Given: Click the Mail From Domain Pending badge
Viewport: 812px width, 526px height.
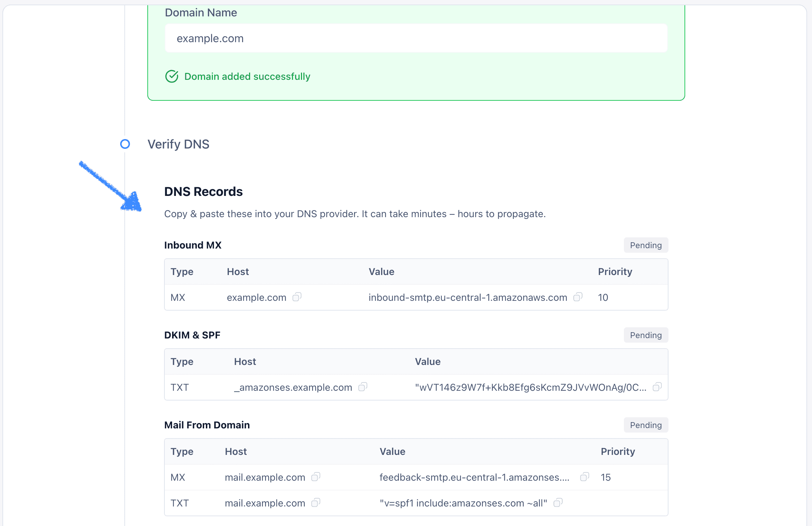Looking at the screenshot, I should coord(645,425).
